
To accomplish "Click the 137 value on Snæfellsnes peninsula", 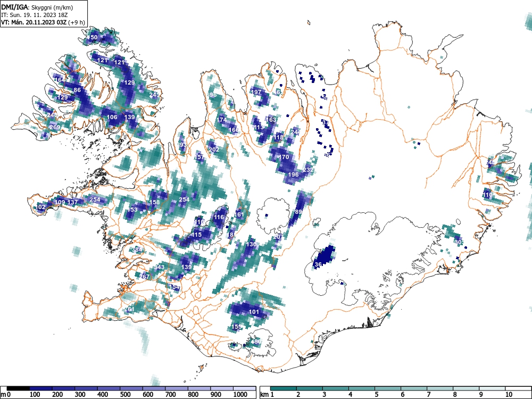I will [x=72, y=202].
